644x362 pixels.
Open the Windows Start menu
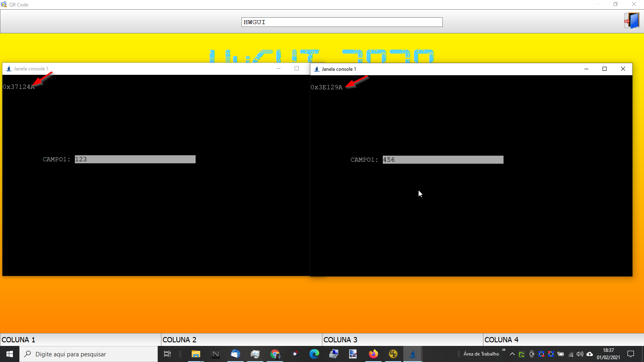[x=10, y=354]
